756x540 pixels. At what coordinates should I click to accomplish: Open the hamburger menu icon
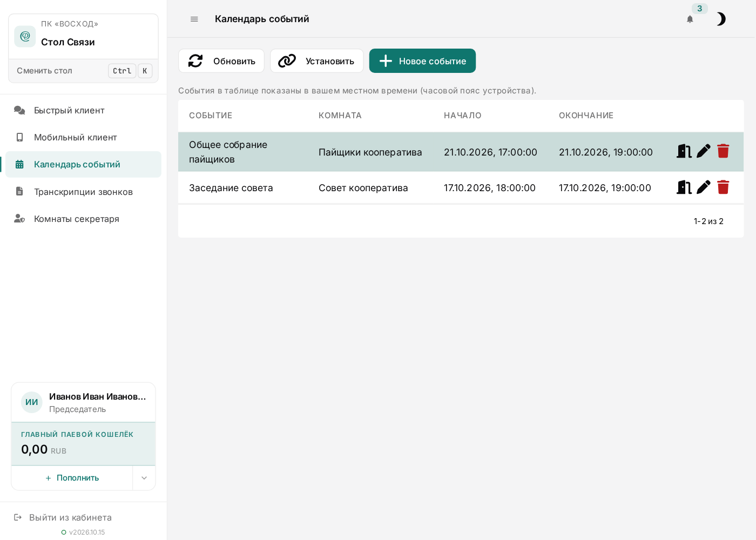[194, 19]
